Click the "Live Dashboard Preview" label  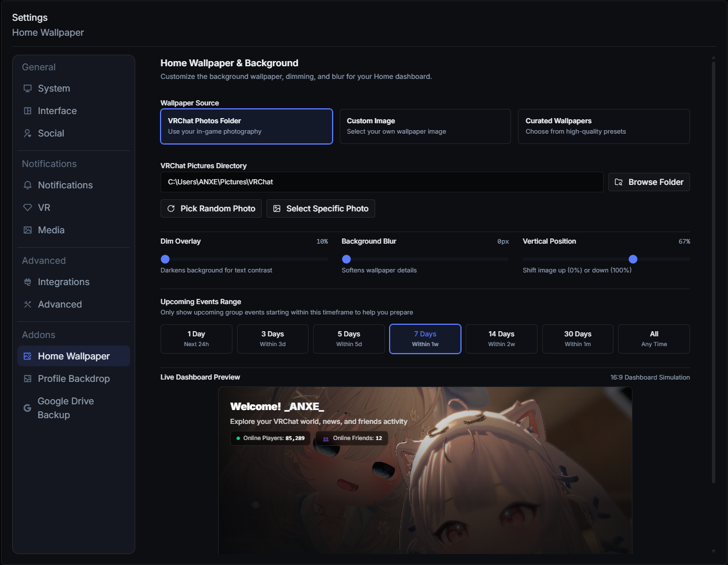(200, 377)
